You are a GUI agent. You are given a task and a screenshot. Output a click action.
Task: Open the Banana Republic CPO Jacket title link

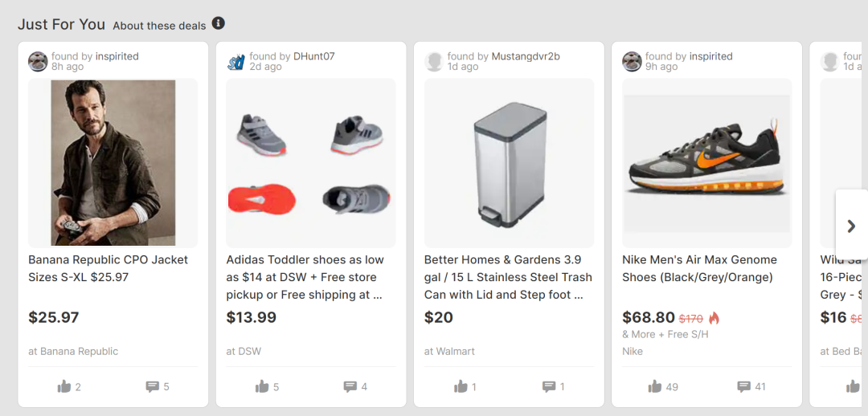tap(108, 268)
